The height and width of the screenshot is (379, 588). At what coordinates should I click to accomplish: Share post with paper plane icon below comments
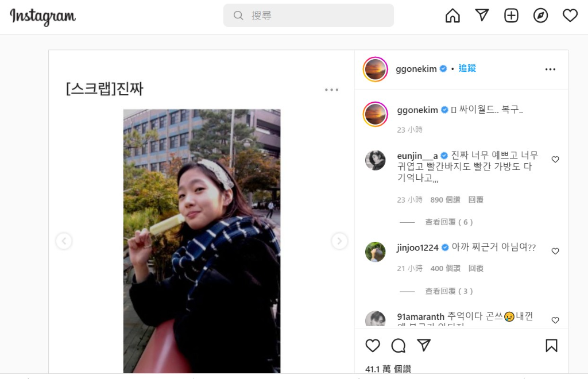424,345
